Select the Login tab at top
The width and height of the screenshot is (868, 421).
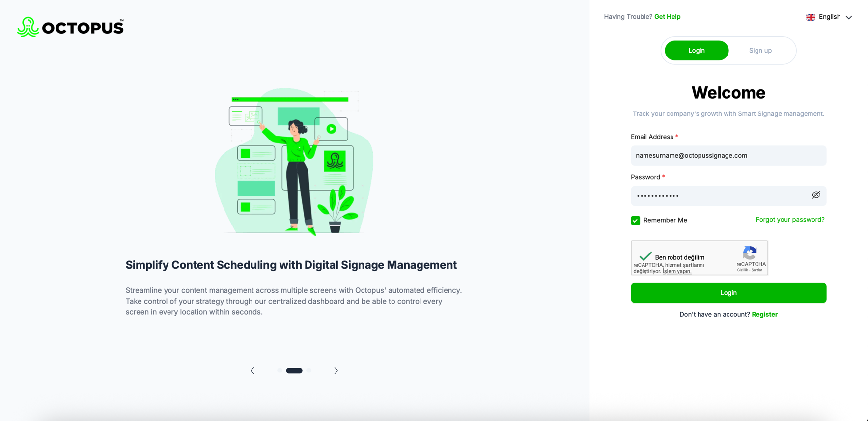697,51
